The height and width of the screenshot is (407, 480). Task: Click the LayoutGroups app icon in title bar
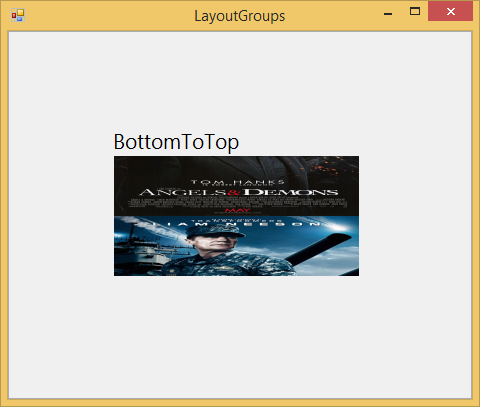tap(18, 15)
